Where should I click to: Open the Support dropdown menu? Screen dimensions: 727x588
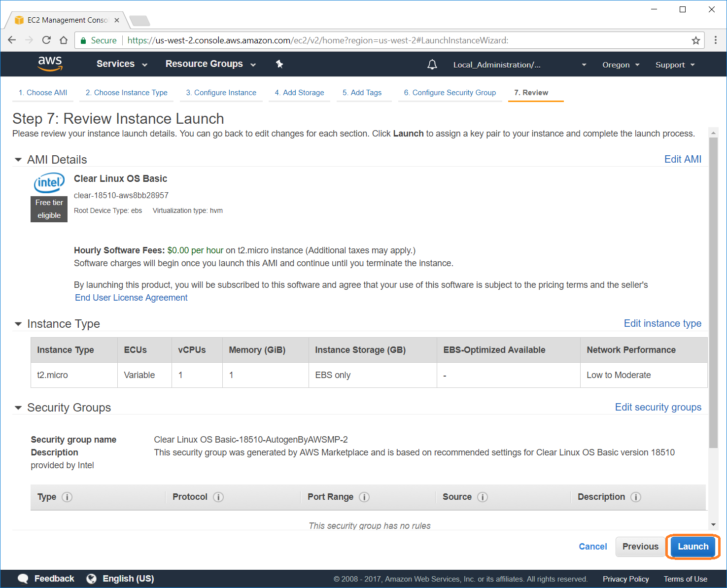675,65
